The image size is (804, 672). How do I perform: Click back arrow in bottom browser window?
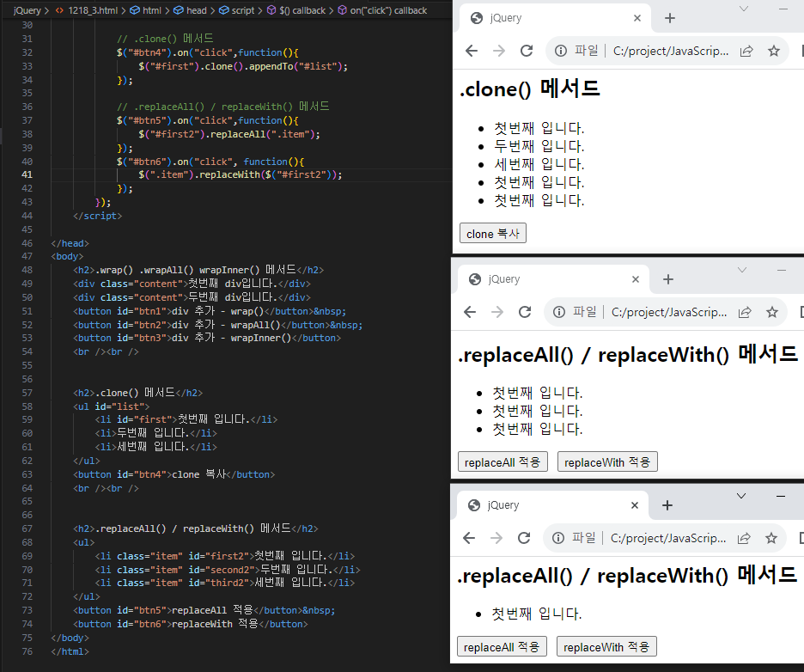click(469, 538)
